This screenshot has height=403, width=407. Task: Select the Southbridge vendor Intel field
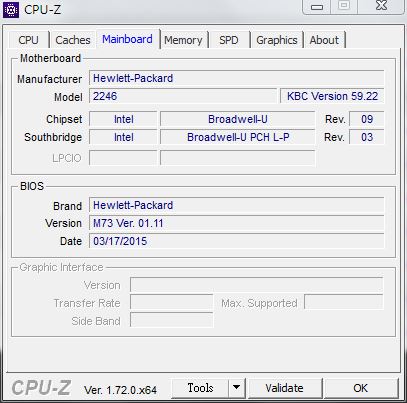coord(123,137)
